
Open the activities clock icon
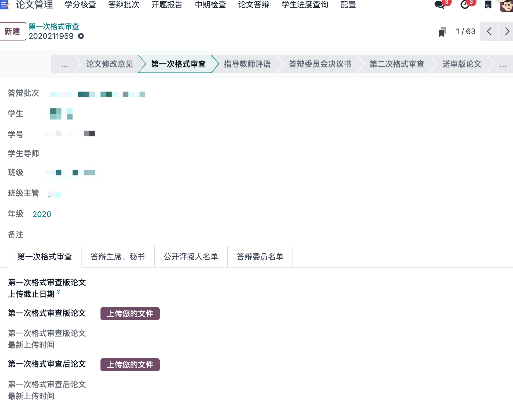(x=465, y=5)
